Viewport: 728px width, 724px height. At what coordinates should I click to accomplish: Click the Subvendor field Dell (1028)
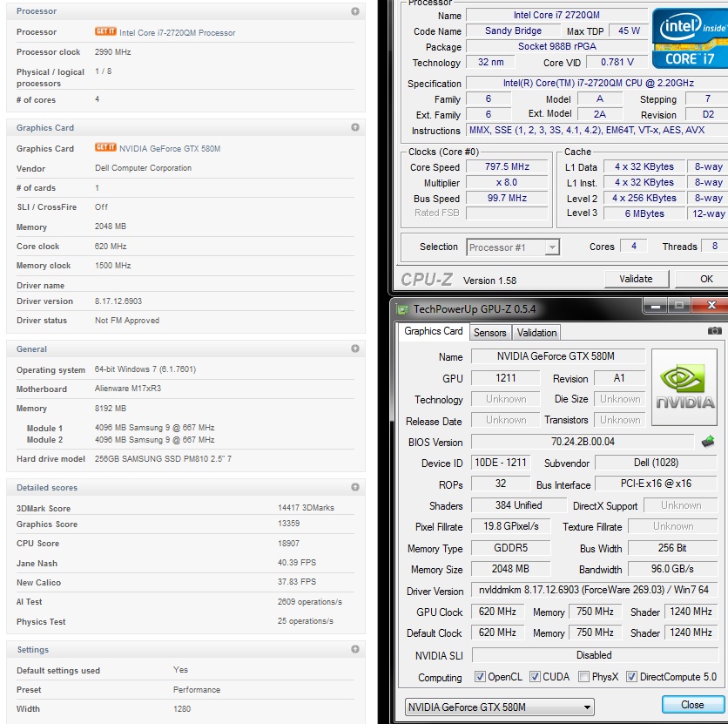pos(656,463)
